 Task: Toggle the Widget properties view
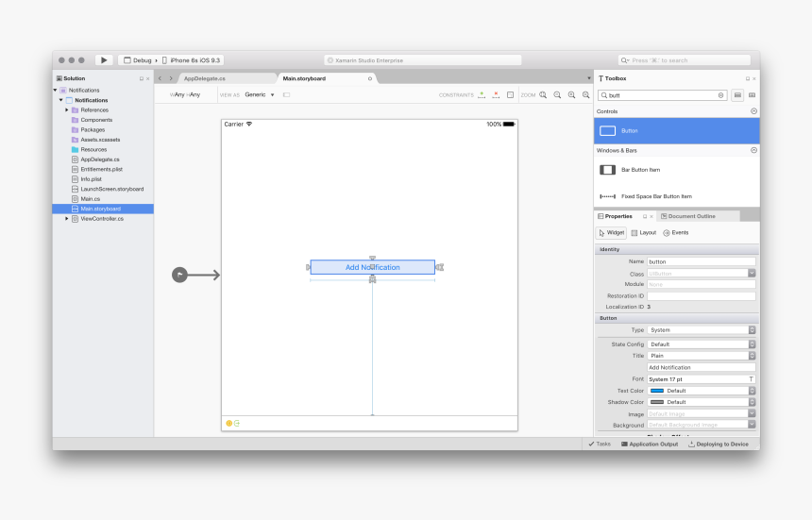(x=612, y=232)
